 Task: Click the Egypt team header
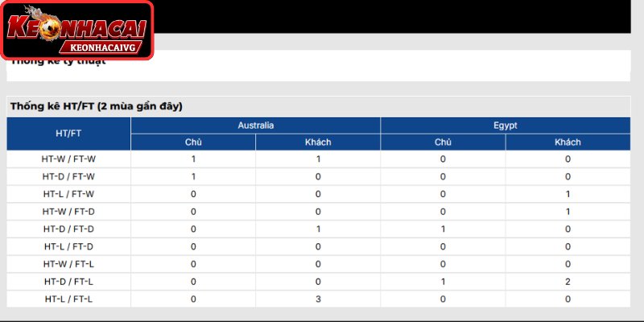click(x=506, y=126)
